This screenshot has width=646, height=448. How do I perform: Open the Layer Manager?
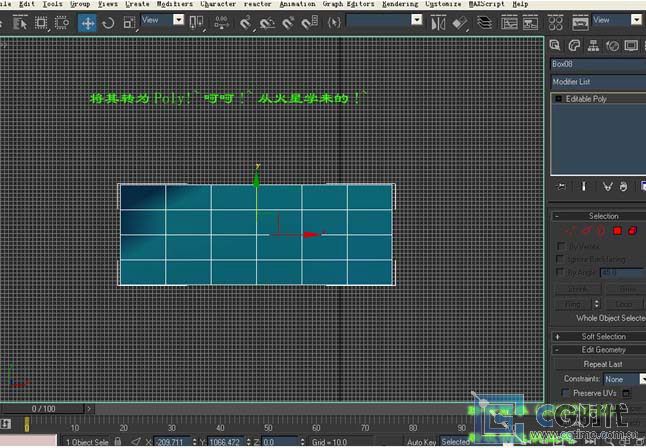[484, 22]
